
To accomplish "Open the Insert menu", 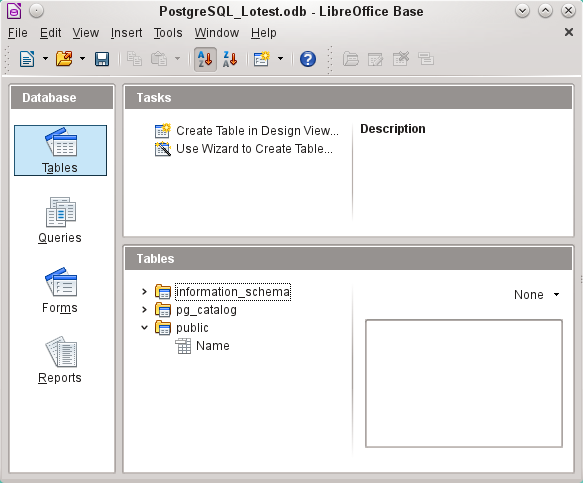I will tap(126, 33).
